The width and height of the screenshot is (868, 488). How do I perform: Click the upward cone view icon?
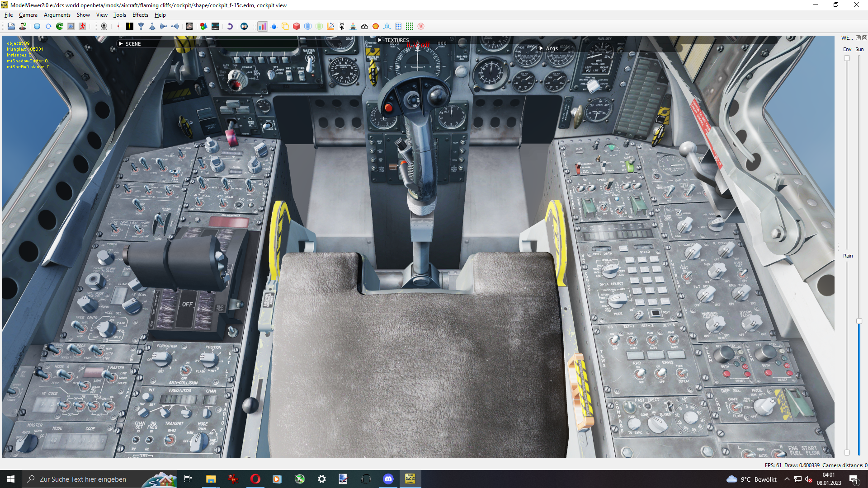pos(152,26)
